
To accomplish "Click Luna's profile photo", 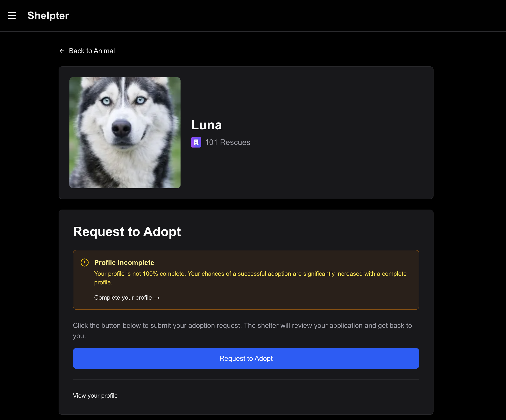I will (125, 133).
